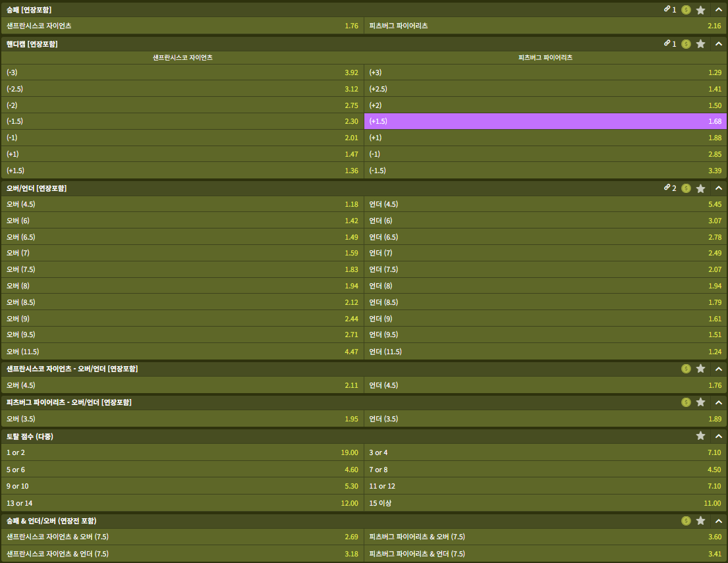Click the coin icon in 승패 [연장포함] header
The height and width of the screenshot is (563, 728).
click(686, 10)
